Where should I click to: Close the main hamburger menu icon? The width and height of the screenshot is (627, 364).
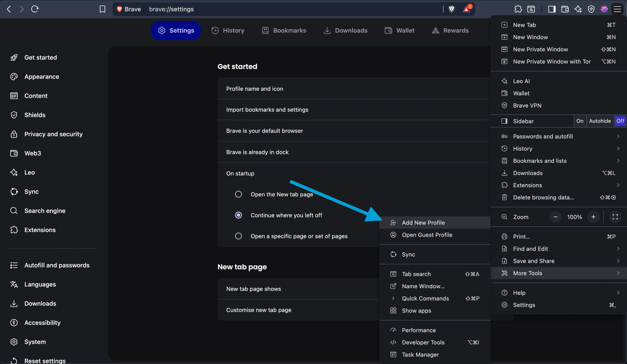(x=617, y=9)
